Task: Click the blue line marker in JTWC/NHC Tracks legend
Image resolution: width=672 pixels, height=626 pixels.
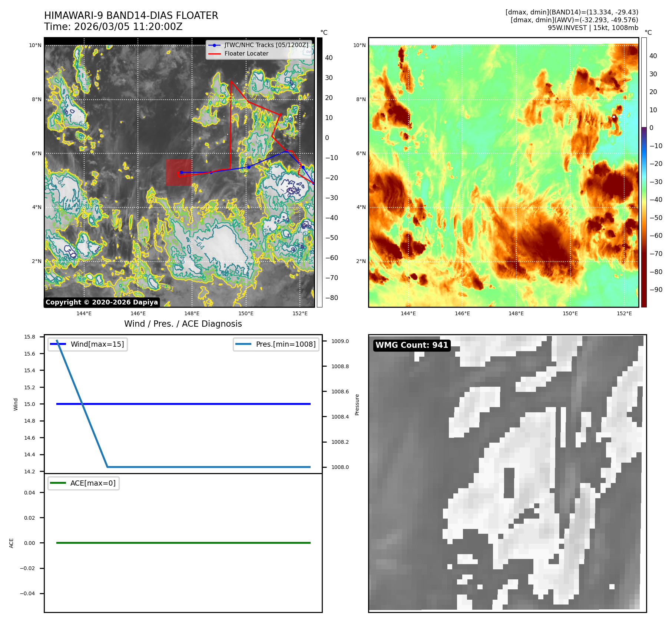Action: click(x=214, y=45)
